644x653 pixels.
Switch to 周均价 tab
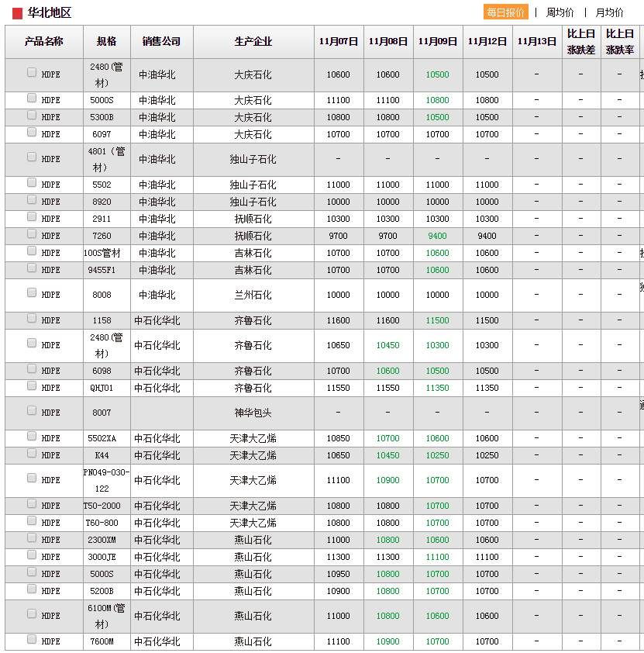click(560, 12)
